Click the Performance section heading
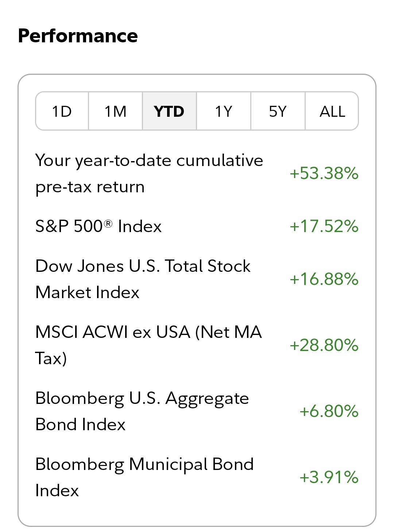The height and width of the screenshot is (532, 394). point(78,36)
